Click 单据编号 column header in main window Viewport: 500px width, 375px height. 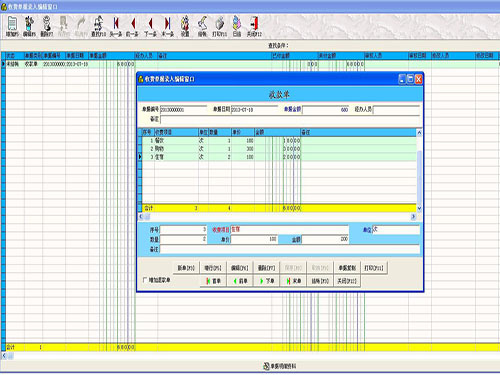point(54,56)
